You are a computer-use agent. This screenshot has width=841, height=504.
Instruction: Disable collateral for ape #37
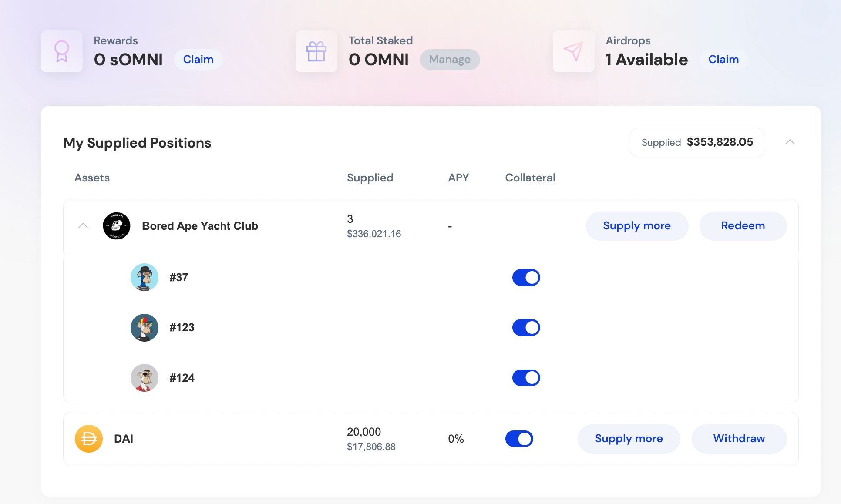point(526,277)
